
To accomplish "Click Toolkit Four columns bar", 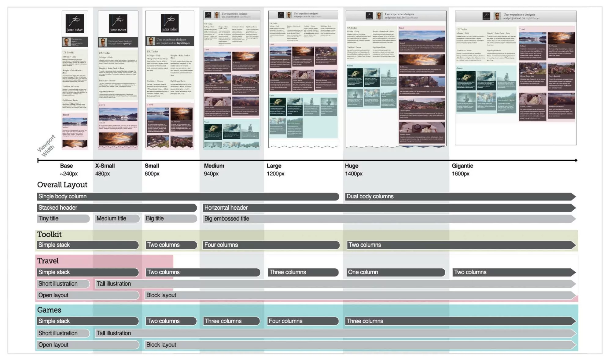I will [x=271, y=245].
